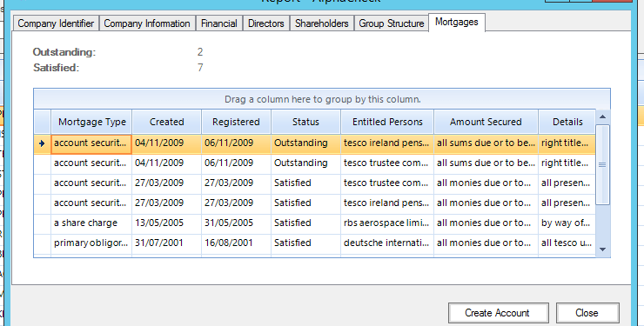Viewport: 644px width, 326px height.
Task: Click the 'Satisfied:' summary label
Action: [x=56, y=68]
